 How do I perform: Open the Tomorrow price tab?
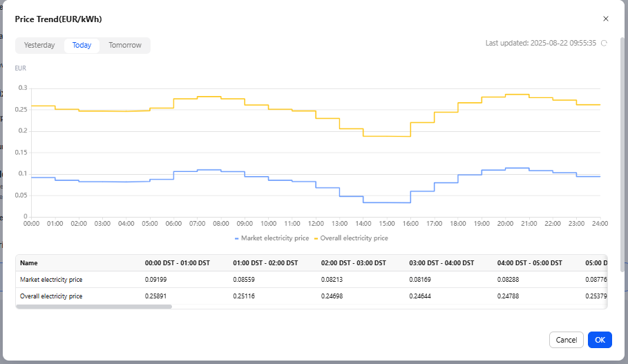tap(125, 46)
